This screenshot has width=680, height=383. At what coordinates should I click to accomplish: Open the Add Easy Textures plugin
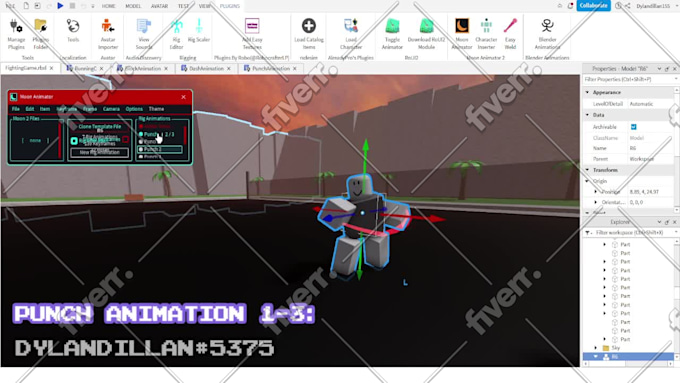(252, 34)
